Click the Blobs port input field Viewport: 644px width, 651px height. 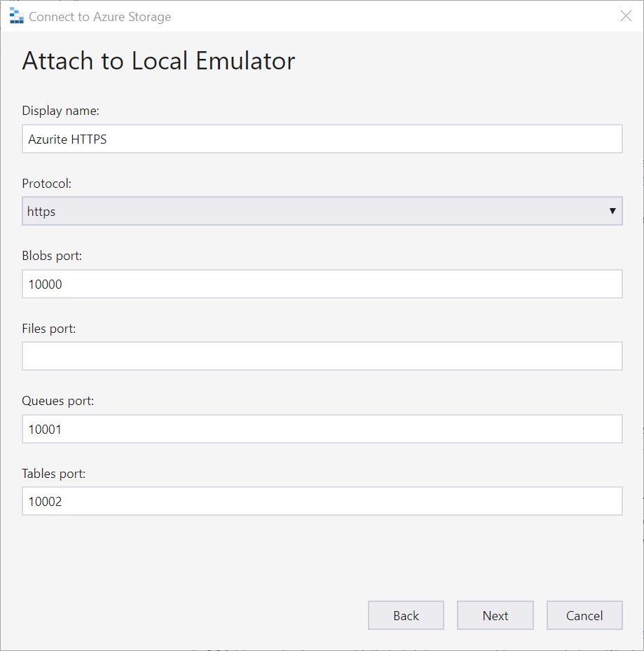(322, 284)
